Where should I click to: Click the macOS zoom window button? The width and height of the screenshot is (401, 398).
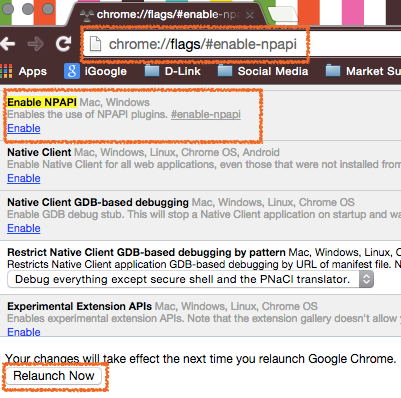click(x=48, y=9)
